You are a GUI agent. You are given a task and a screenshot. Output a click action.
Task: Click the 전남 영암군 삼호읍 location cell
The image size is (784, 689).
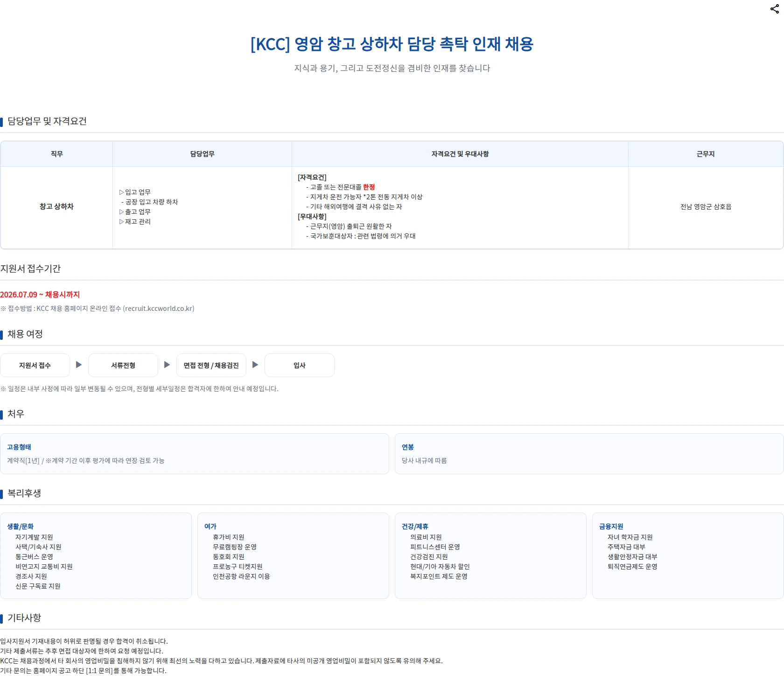pos(706,207)
